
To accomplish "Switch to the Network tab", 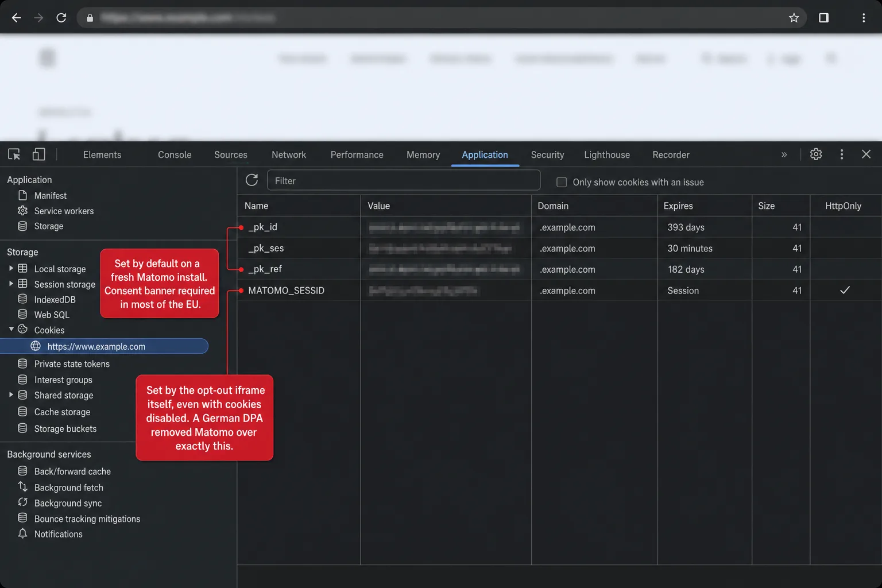I will [289, 155].
